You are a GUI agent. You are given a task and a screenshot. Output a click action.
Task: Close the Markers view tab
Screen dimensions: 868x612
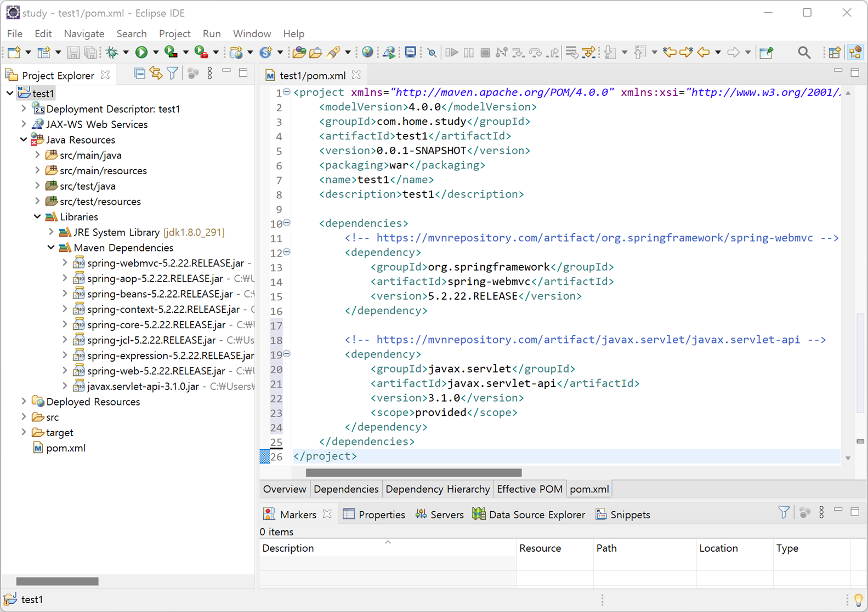pos(327,514)
